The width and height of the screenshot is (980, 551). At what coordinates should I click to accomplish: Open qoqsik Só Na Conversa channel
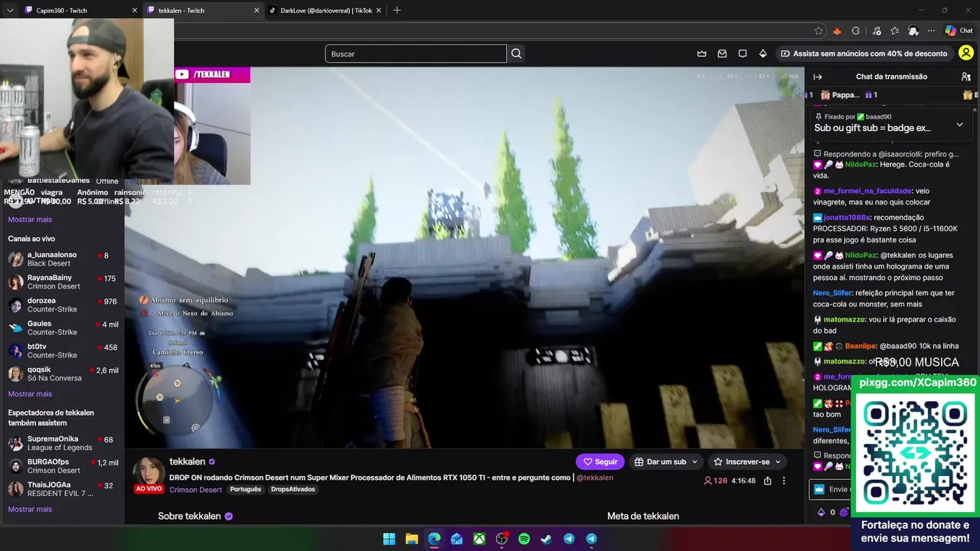click(x=63, y=373)
